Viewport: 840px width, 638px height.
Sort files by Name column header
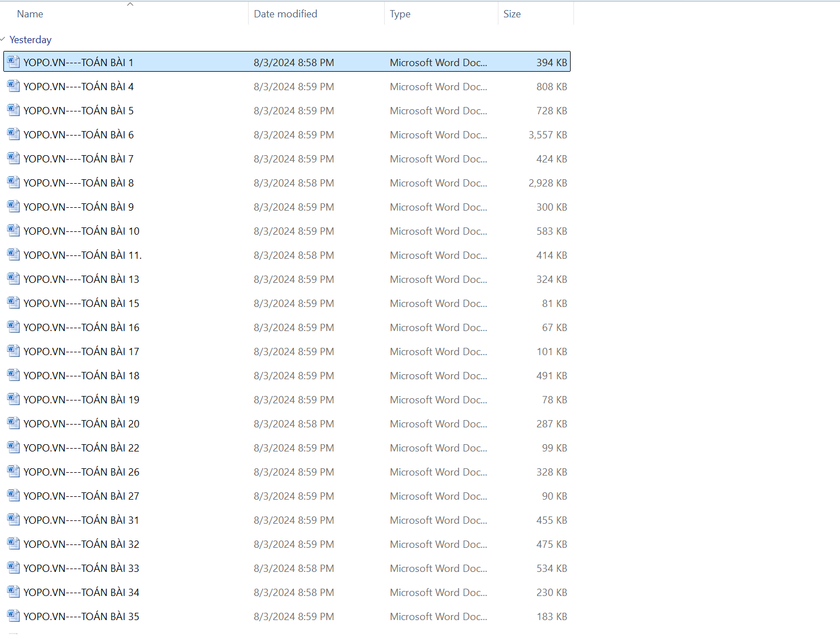(30, 14)
